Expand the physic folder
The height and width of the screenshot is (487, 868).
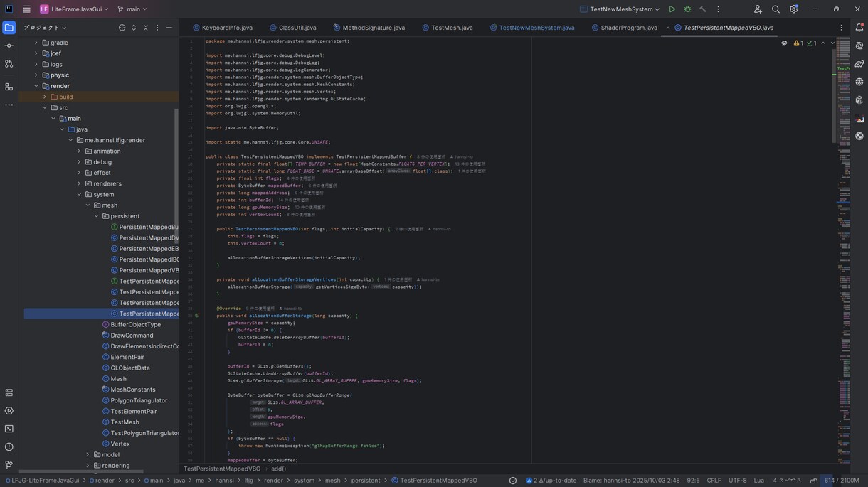click(36, 75)
